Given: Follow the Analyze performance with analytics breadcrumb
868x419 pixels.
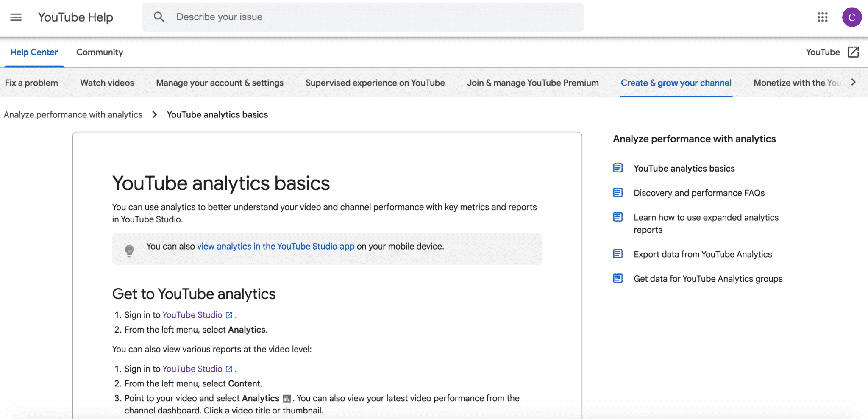Looking at the screenshot, I should pyautogui.click(x=73, y=114).
